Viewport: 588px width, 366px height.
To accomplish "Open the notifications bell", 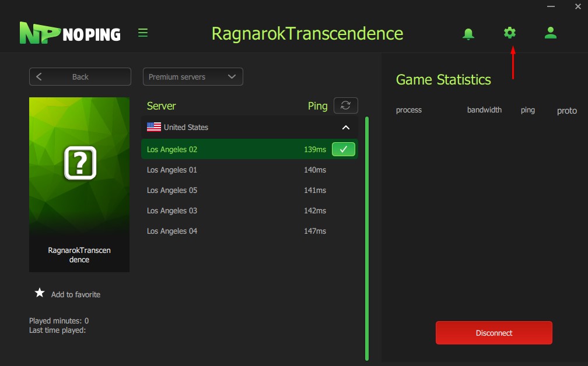I will [x=468, y=34].
